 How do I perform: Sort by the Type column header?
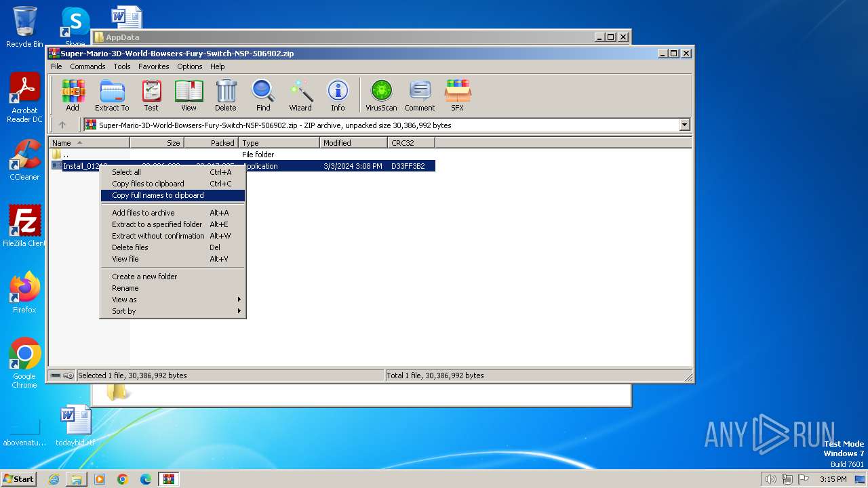(x=279, y=143)
